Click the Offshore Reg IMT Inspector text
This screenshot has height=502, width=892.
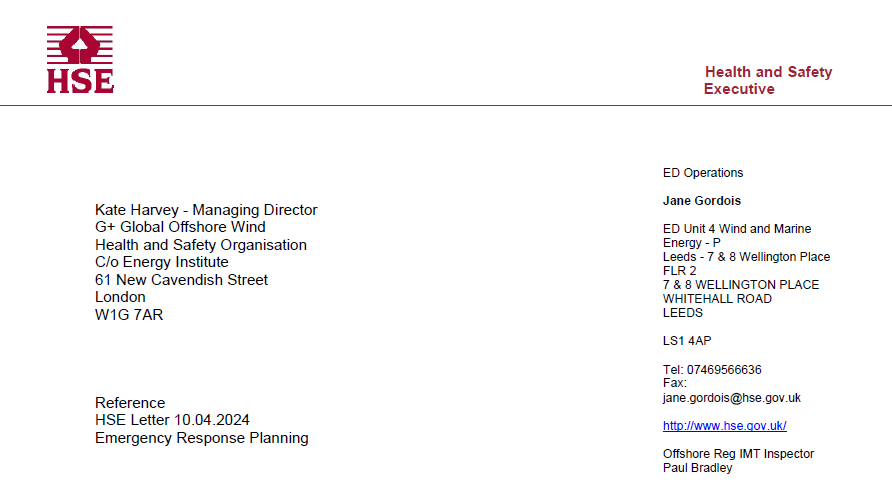pyautogui.click(x=738, y=454)
